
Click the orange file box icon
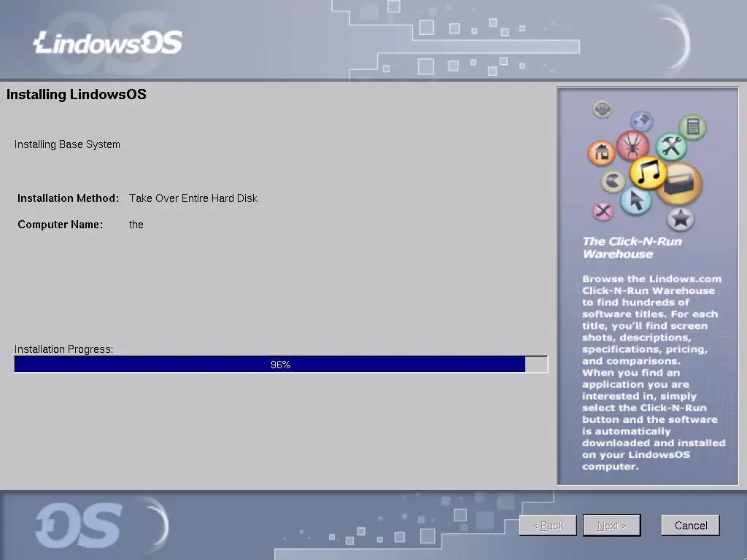680,184
